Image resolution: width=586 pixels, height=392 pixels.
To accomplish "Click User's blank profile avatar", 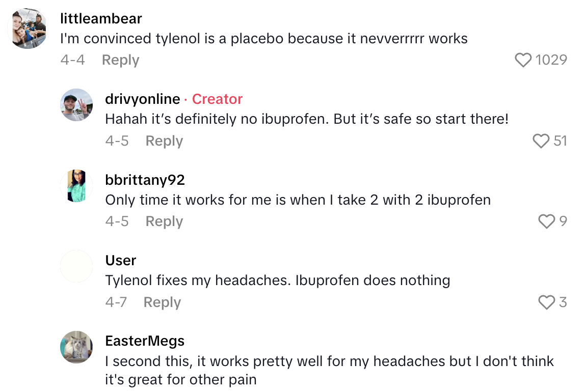I will click(x=76, y=266).
